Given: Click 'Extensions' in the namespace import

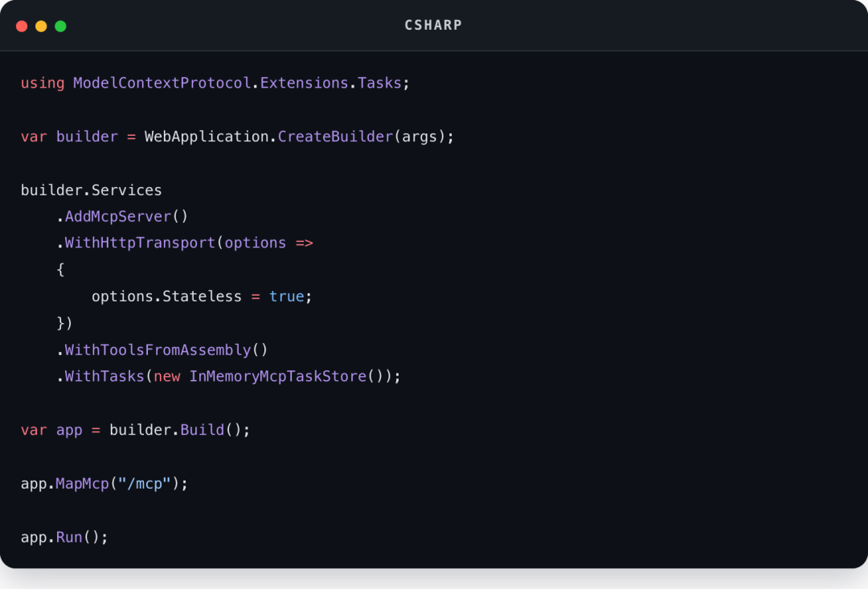Looking at the screenshot, I should pos(304,83).
